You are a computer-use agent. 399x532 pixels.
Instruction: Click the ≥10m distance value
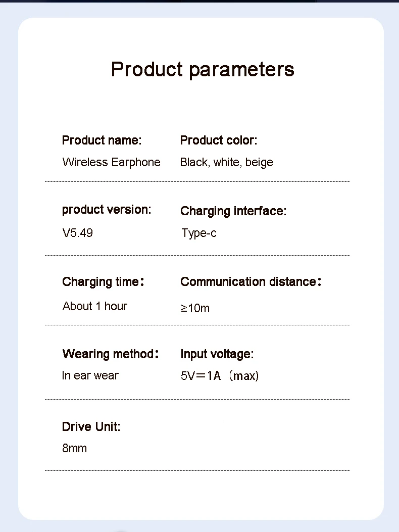coord(195,308)
